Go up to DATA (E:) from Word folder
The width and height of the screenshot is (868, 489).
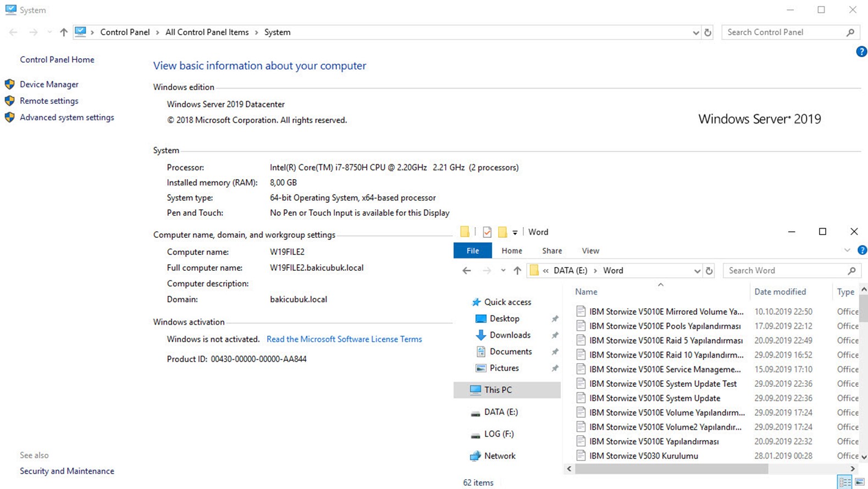pos(517,270)
